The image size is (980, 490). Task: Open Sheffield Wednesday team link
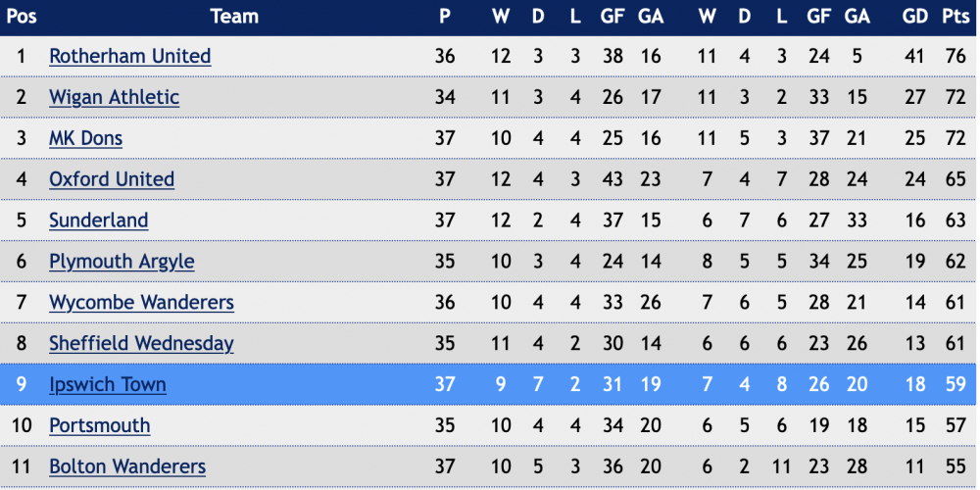(x=142, y=344)
